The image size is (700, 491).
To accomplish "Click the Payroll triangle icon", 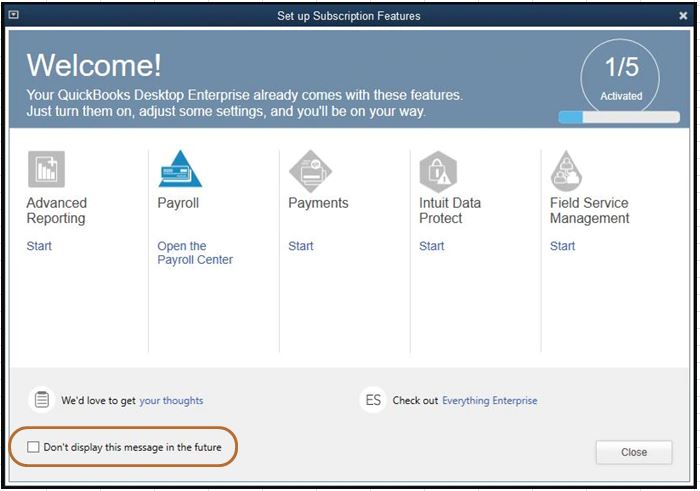I will coord(180,170).
